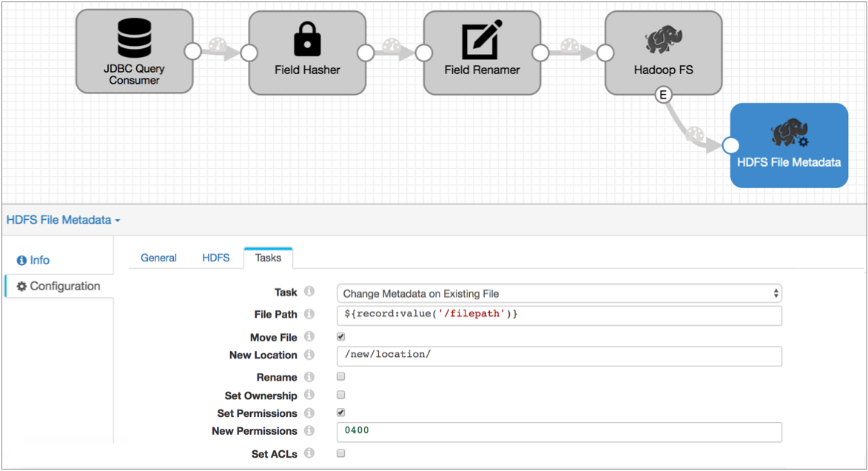Viewport: 868px width, 471px height.
Task: Click the Field Hasher lock icon
Action: (307, 39)
